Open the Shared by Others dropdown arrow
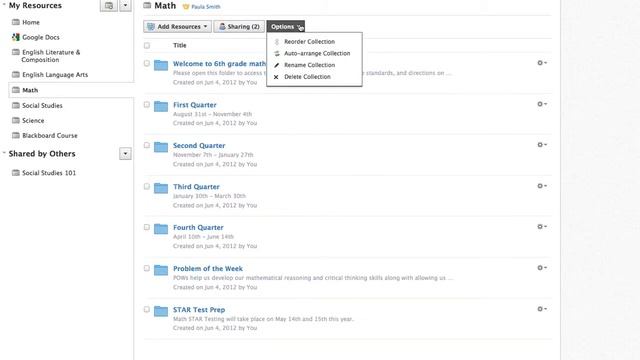Screen dimensions: 640x360 click(x=125, y=154)
